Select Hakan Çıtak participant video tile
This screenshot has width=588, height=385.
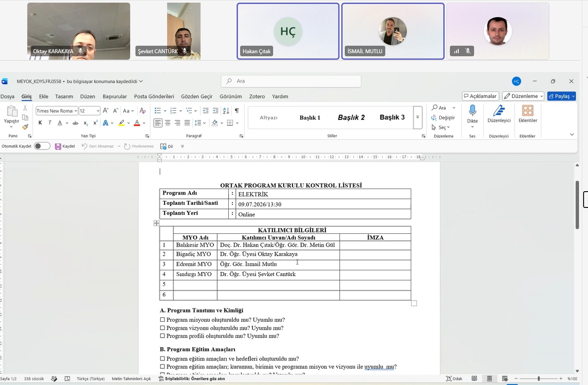(288, 31)
